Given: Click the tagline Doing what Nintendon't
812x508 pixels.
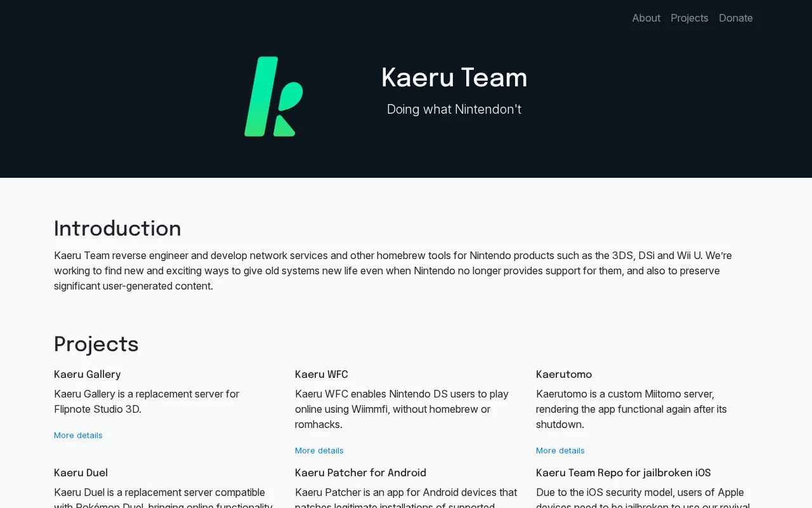Looking at the screenshot, I should [x=454, y=109].
